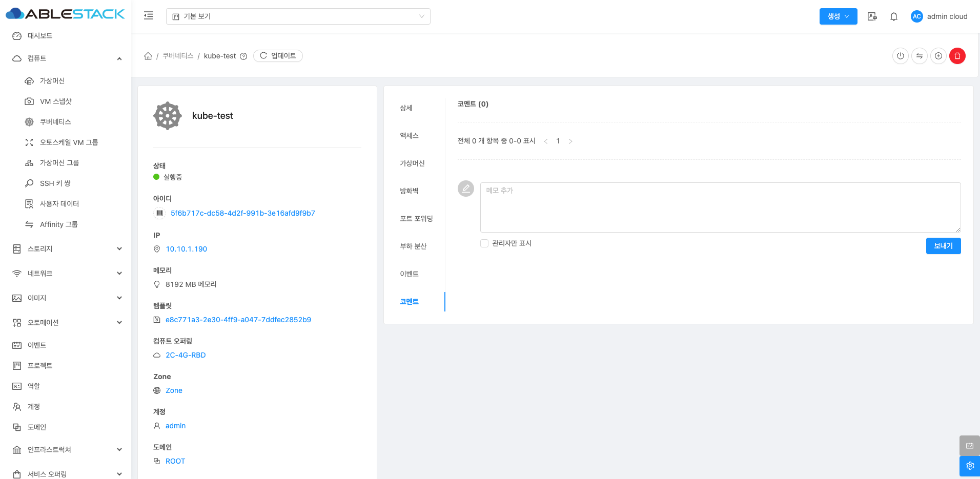Open 쿠버네티스 in the sidebar
The image size is (980, 479).
[55, 122]
